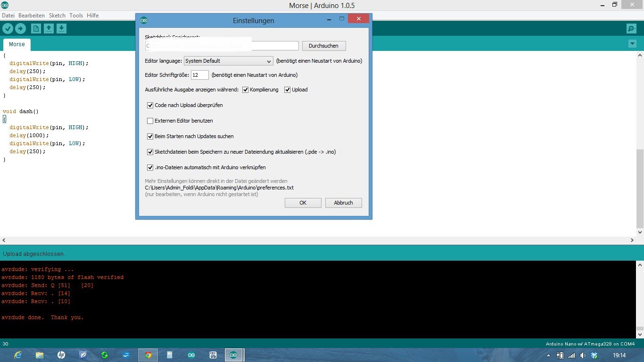Click the 'delay(1000);' code line
The width and height of the screenshot is (644, 362).
pyautogui.click(x=29, y=136)
